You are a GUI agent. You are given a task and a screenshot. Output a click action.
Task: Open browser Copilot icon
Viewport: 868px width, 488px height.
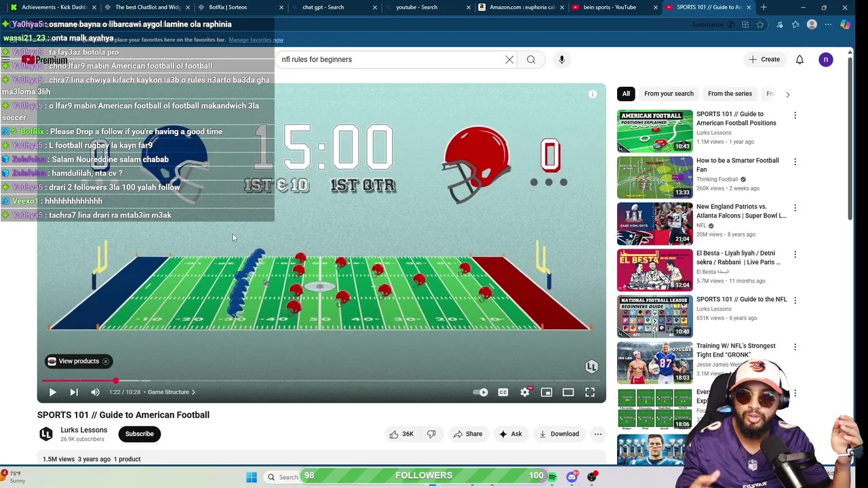[845, 25]
